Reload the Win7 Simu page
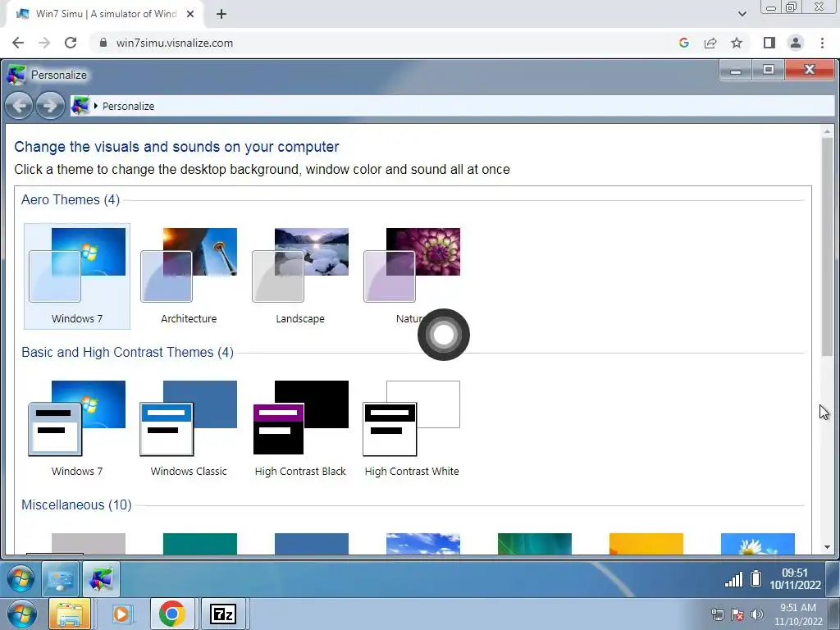 (x=71, y=43)
